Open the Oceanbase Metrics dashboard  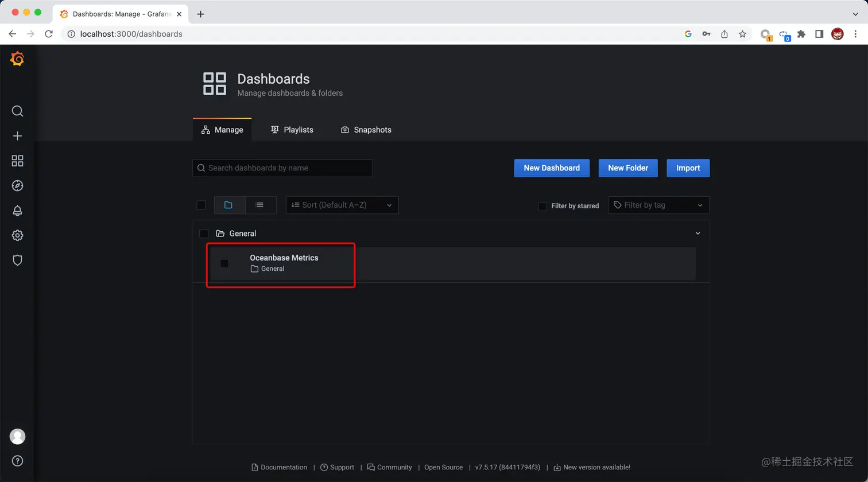284,258
